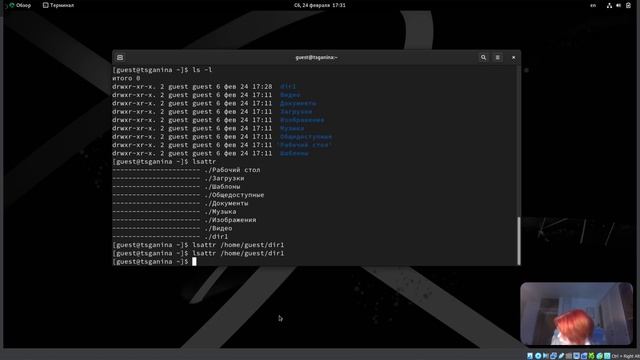Click the terminal title guest@tsganina:~
The image size is (640, 360).
[x=316, y=58]
